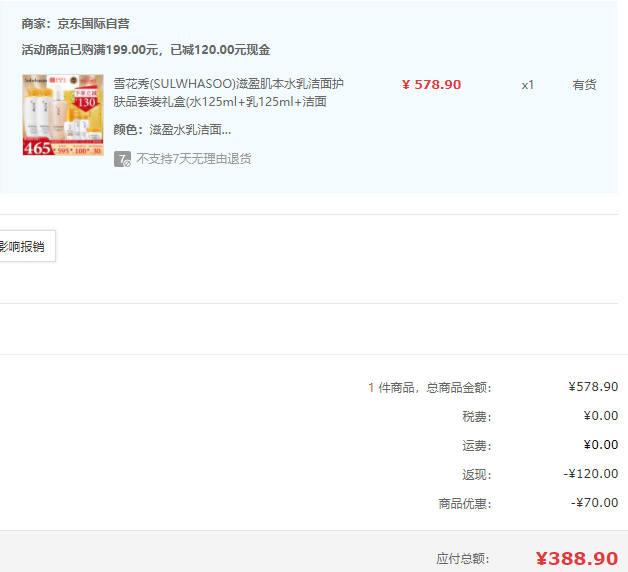Click the merchant text 商家：京东国际自营
This screenshot has height=572, width=628.
(x=75, y=24)
